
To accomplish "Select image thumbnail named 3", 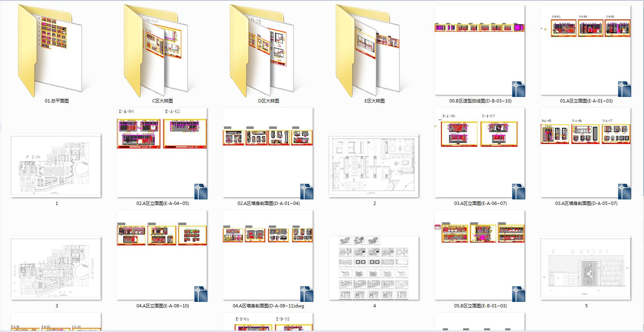I will [56, 268].
